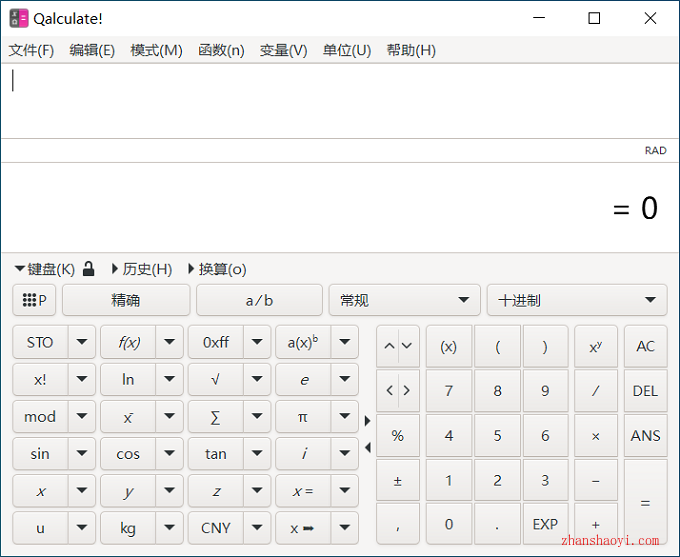Screen dimensions: 680x557
Task: Toggle 精确 exact mode
Action: tap(126, 300)
